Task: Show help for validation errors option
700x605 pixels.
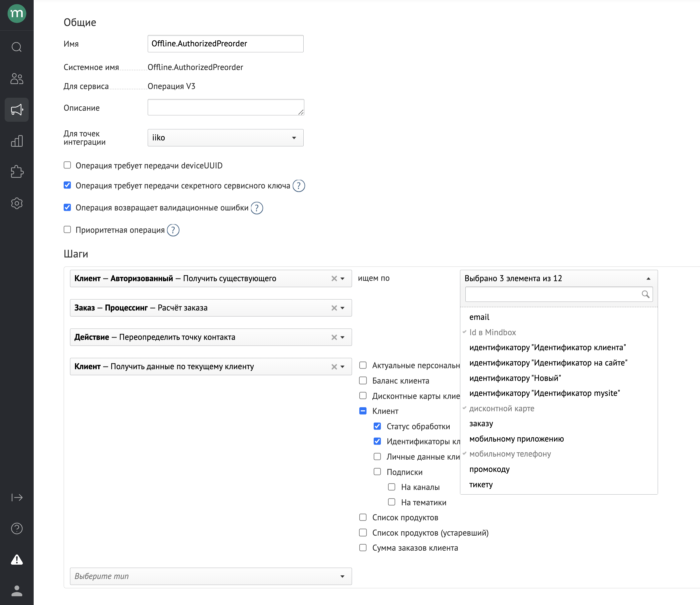Action: [x=257, y=208]
